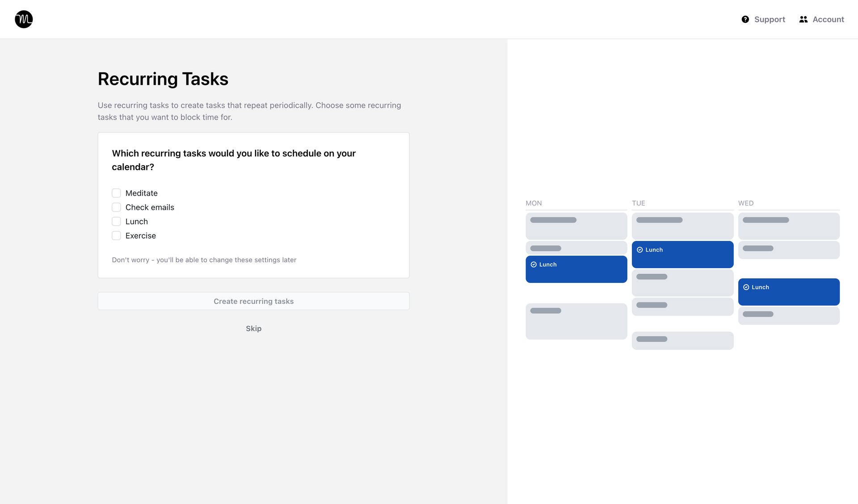Viewport: 858px width, 504px height.
Task: Click the circular app logo icon
Action: pos(23,19)
